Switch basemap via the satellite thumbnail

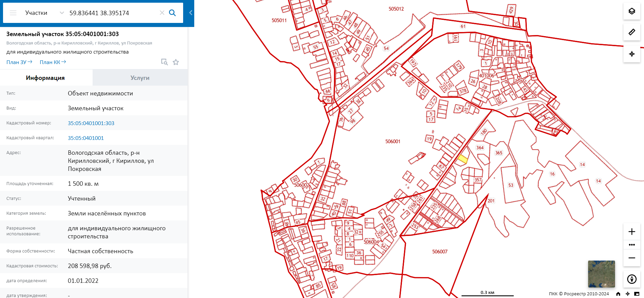602,274
